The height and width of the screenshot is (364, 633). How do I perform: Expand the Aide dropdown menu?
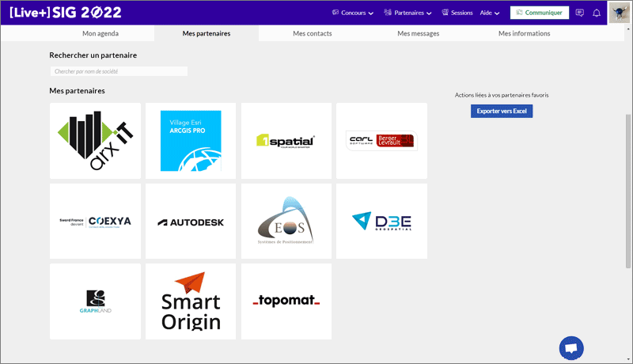[x=490, y=13]
